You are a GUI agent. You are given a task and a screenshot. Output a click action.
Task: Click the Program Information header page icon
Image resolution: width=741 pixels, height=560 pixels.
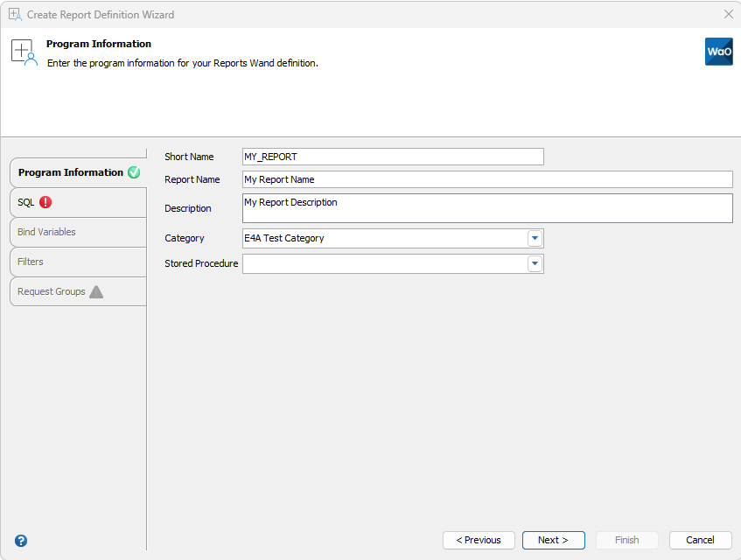pyautogui.click(x=24, y=52)
